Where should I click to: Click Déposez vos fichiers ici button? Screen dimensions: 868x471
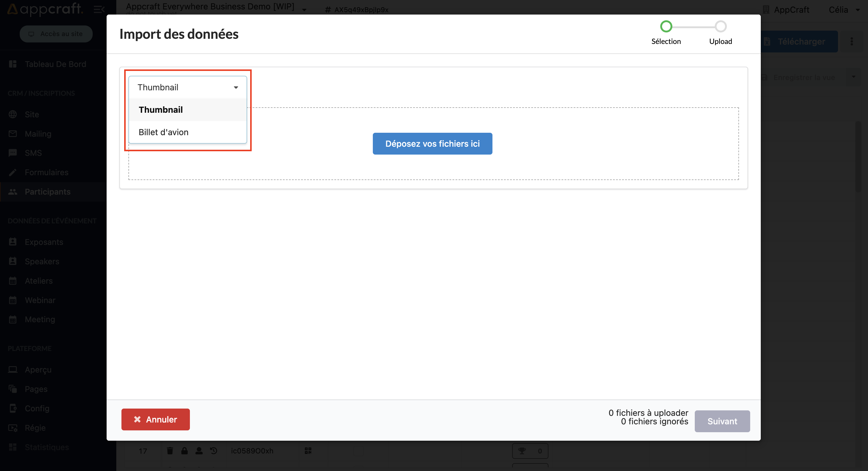tap(432, 143)
